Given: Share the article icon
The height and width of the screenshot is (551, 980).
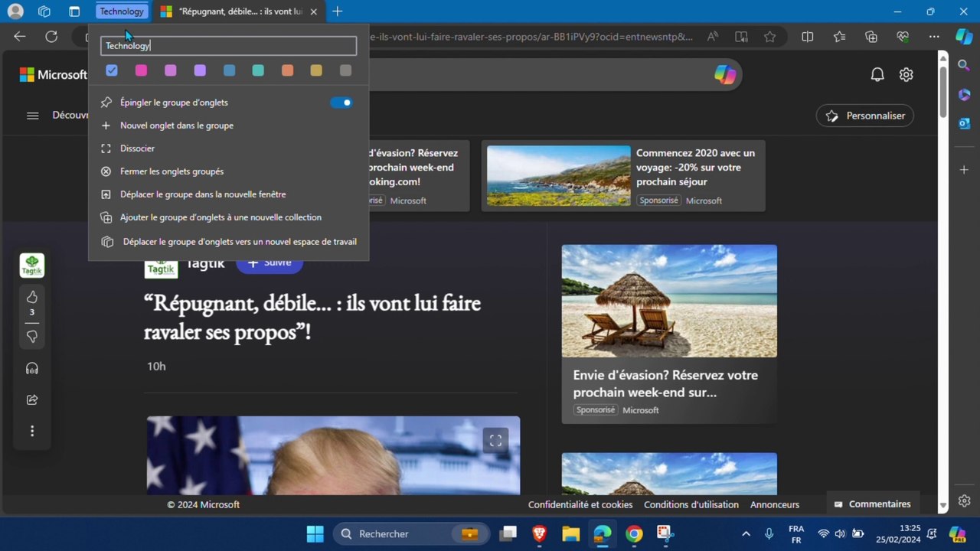Looking at the screenshot, I should [32, 399].
